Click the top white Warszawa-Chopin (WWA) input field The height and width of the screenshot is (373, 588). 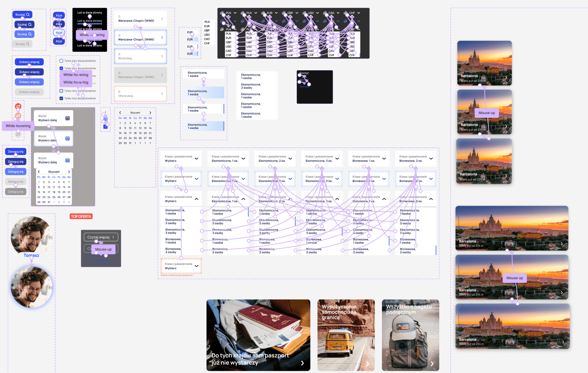(140, 19)
